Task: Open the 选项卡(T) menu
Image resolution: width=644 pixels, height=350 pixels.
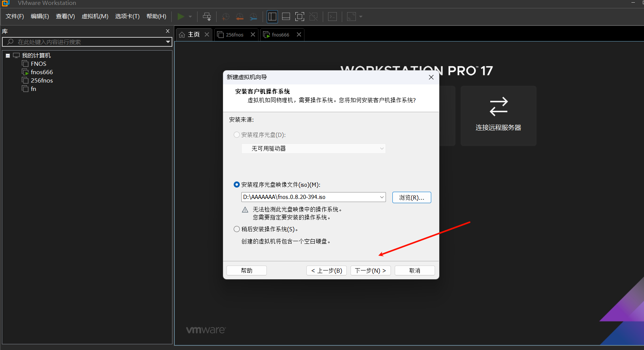Action: 128,16
